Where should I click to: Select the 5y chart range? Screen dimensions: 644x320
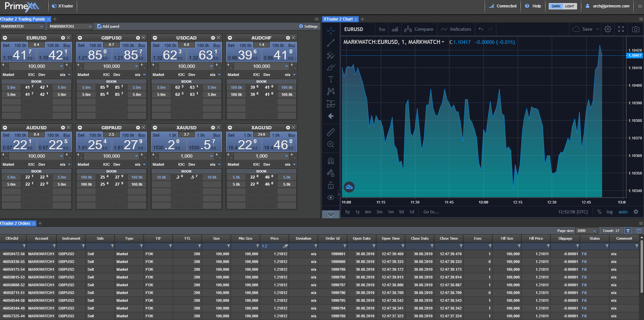click(x=347, y=212)
